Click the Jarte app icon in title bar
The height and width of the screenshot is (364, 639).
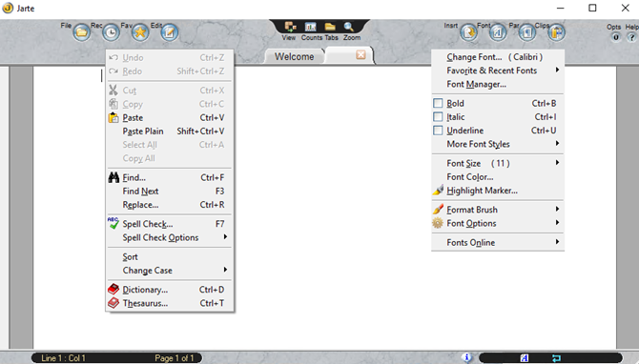click(8, 9)
